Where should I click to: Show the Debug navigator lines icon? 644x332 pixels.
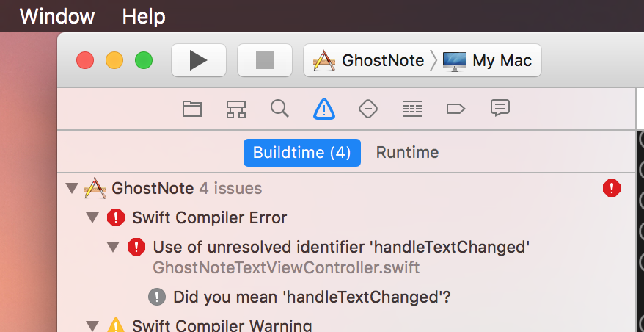pyautogui.click(x=412, y=109)
